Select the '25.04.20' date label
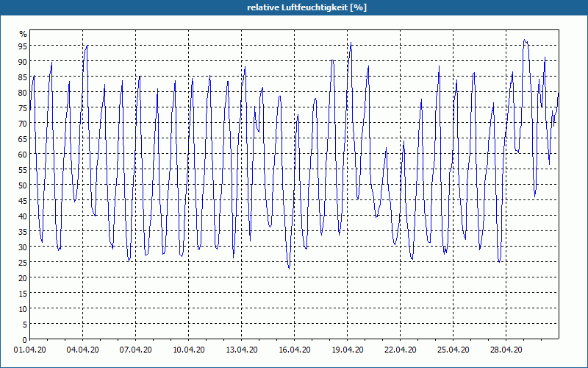Image resolution: width=588 pixels, height=368 pixels. click(x=453, y=350)
